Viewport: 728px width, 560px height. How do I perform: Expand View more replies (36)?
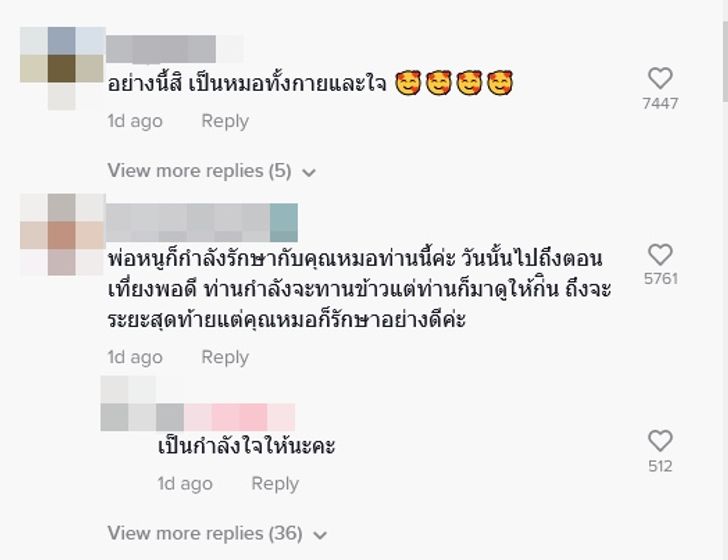tap(205, 533)
